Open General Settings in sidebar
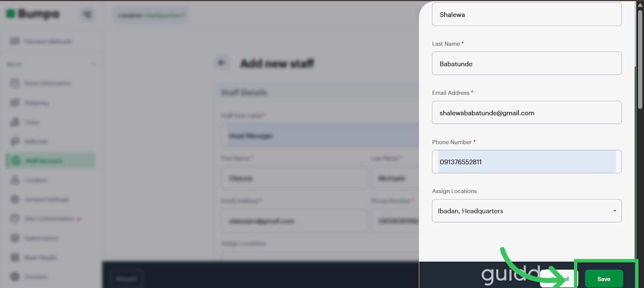Image resolution: width=644 pixels, height=288 pixels. (x=39, y=199)
